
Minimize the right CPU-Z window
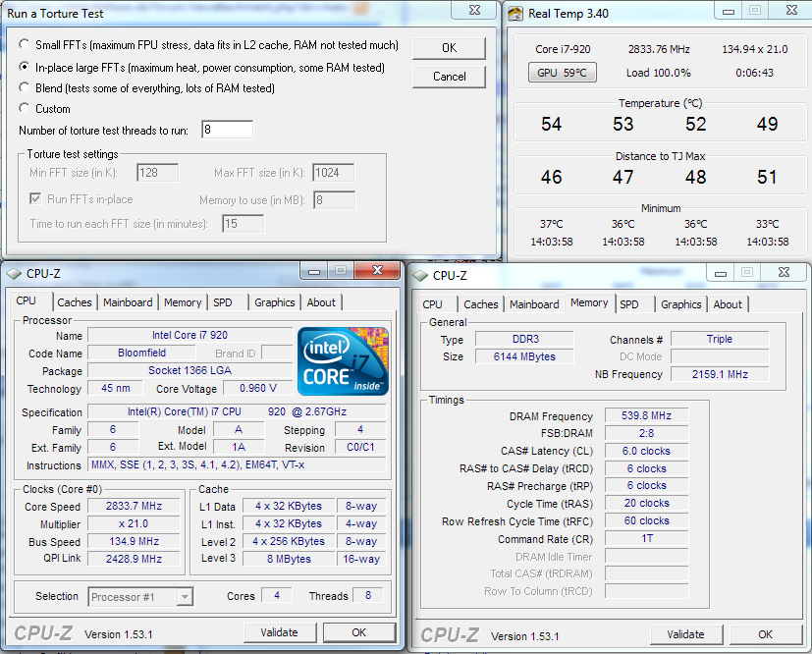pyautogui.click(x=721, y=273)
